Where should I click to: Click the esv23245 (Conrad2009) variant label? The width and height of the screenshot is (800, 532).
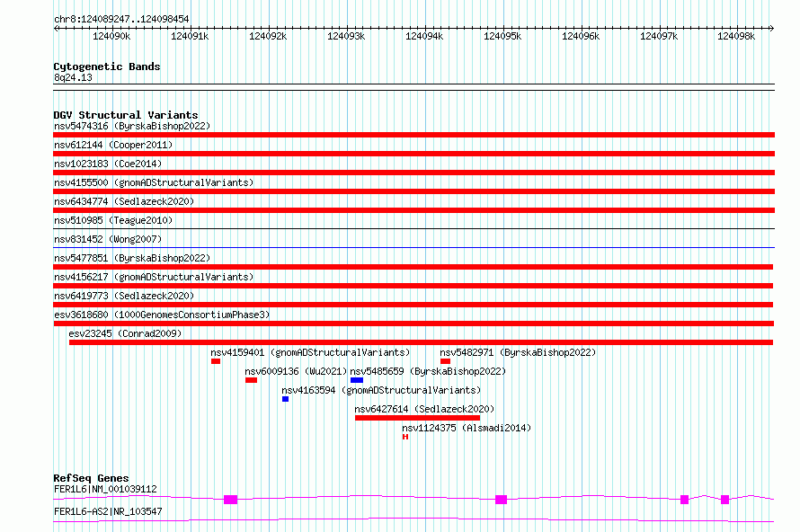125,333
